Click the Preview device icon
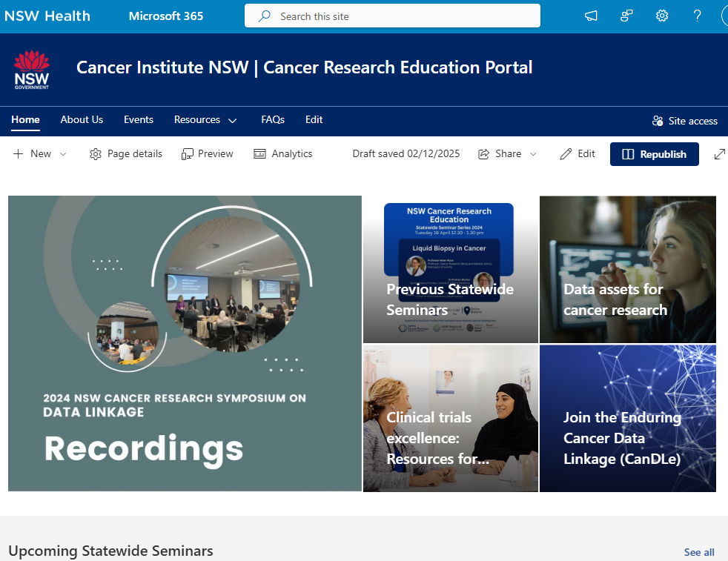The height and width of the screenshot is (561, 728). click(187, 154)
